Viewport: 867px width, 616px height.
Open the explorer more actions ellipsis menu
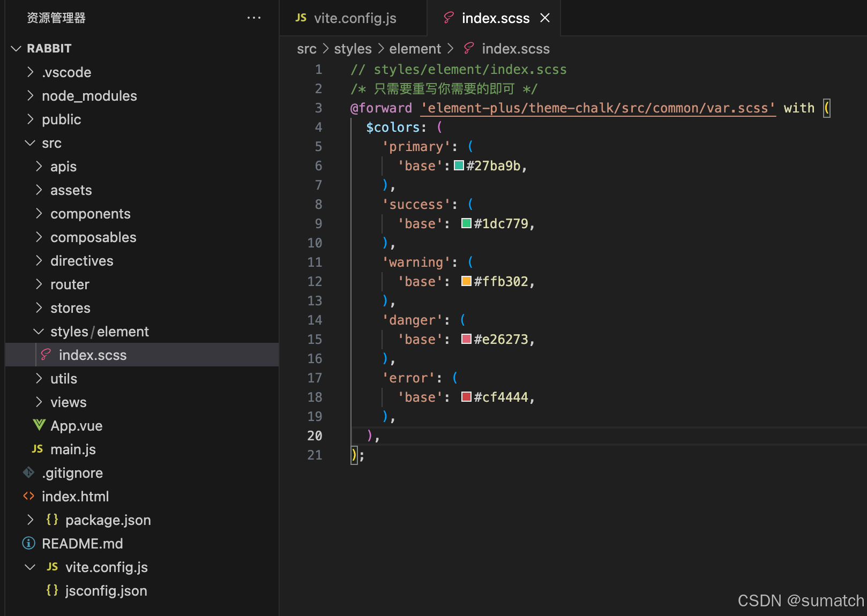click(254, 18)
